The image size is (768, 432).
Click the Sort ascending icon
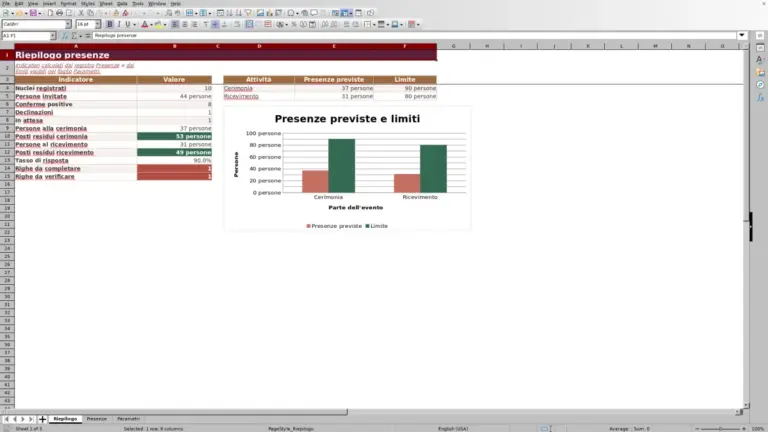230,13
